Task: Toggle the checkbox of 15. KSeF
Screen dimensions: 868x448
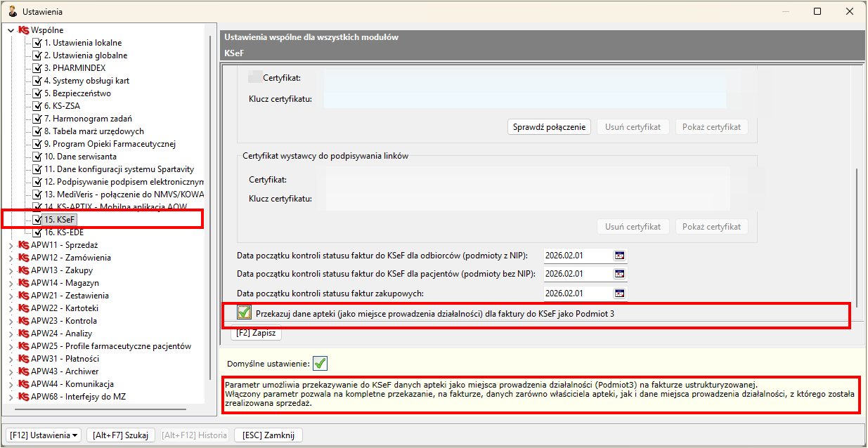Action: click(x=37, y=220)
